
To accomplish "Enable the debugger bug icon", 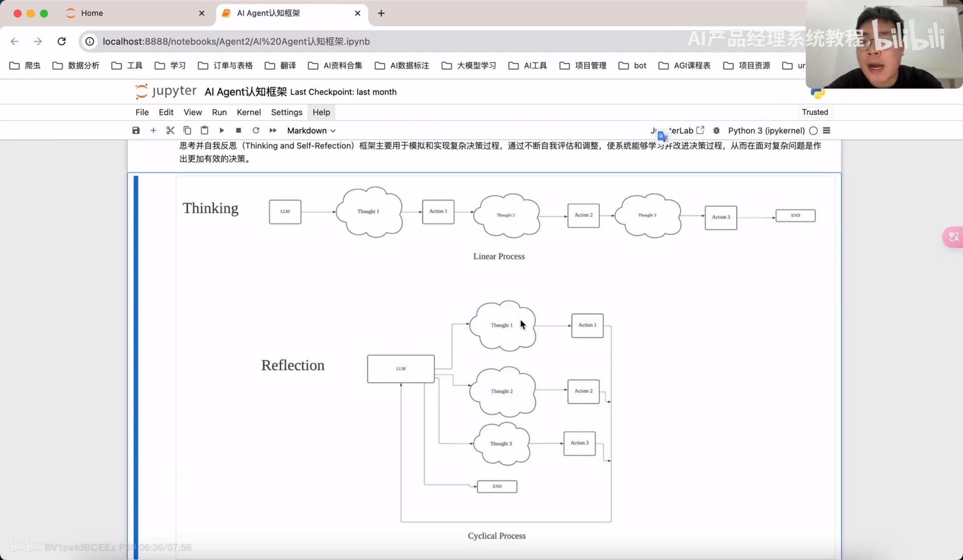I will [716, 130].
